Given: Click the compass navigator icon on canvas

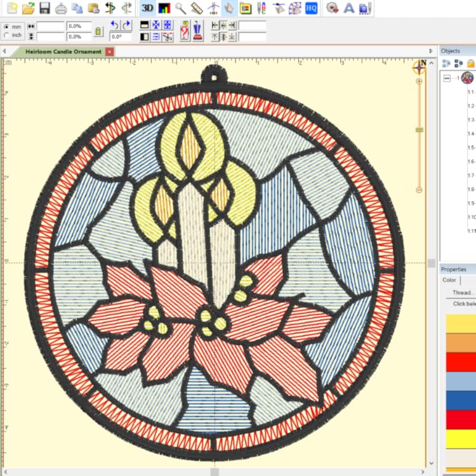Looking at the screenshot, I should pos(420,67).
